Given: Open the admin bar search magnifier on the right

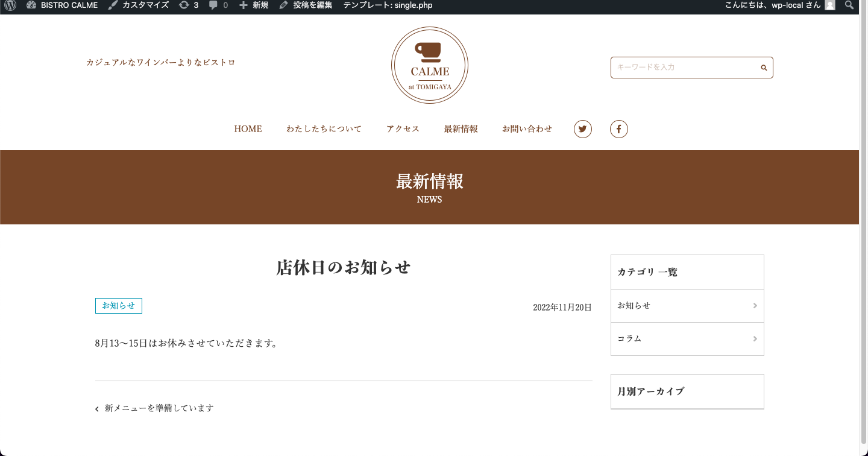Looking at the screenshot, I should click(x=849, y=6).
